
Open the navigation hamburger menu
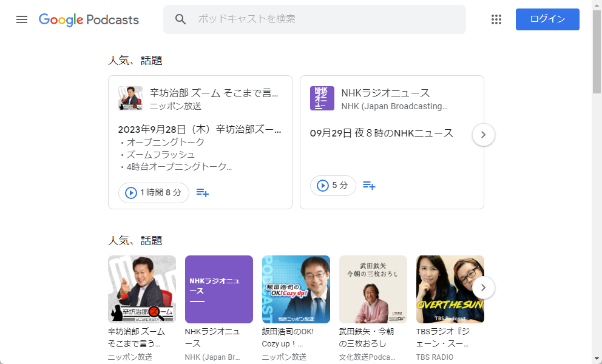coord(22,19)
